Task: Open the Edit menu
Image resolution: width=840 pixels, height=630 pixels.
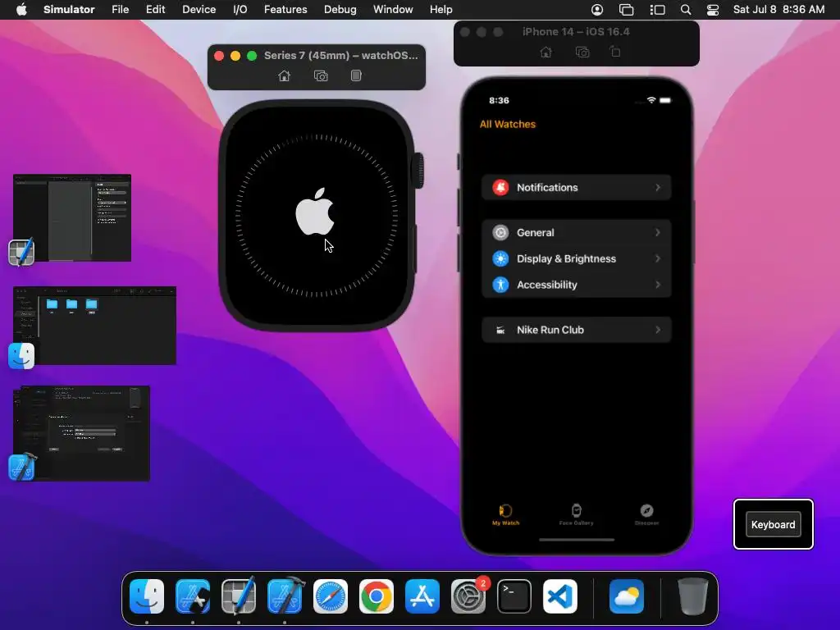Action: (x=155, y=10)
